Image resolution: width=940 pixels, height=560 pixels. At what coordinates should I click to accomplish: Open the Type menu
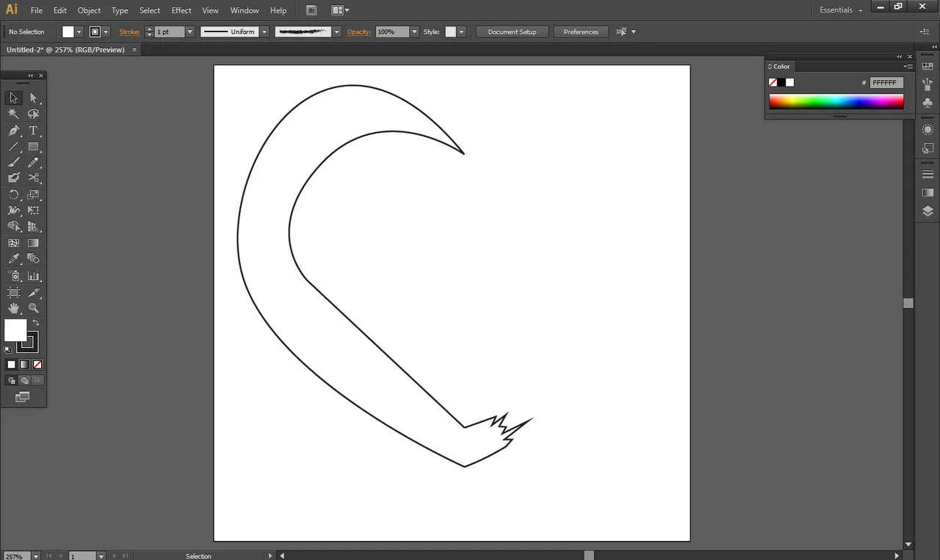tap(120, 10)
